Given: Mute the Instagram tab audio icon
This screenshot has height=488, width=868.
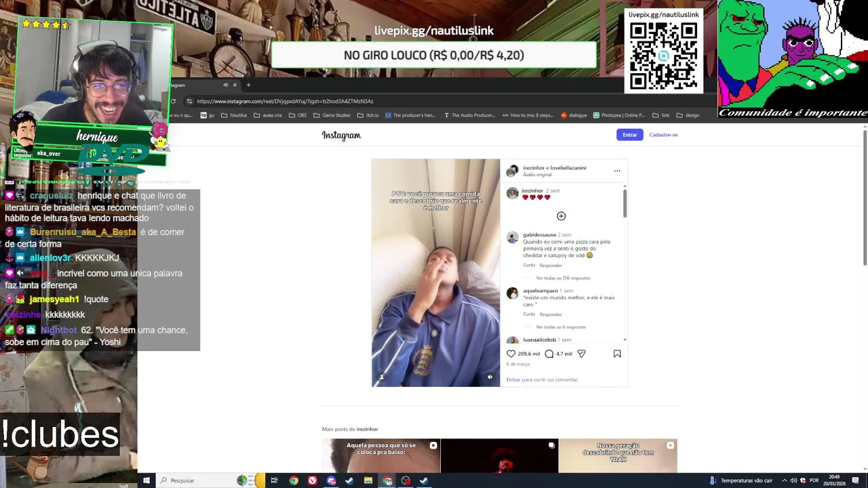Looking at the screenshot, I should 225,85.
